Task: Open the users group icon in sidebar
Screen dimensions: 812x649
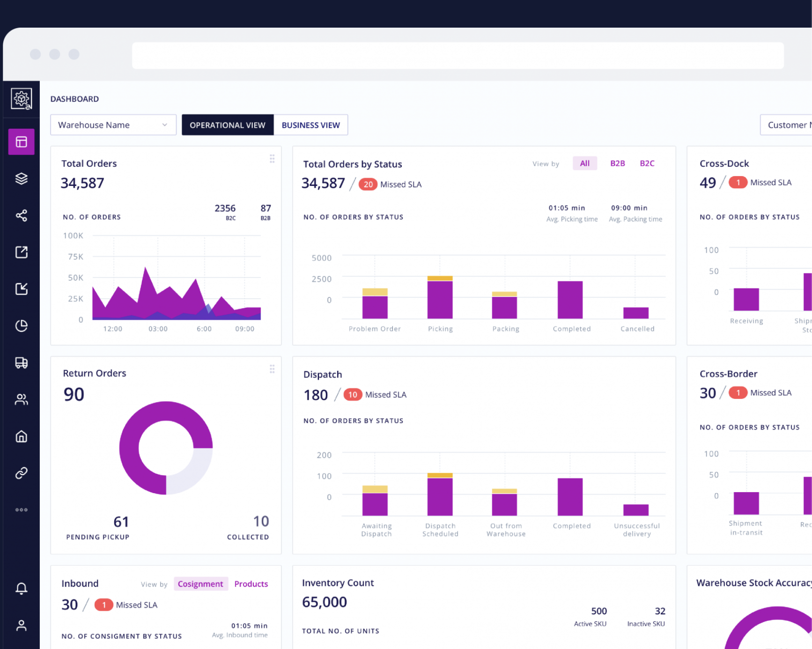Action: coord(22,399)
